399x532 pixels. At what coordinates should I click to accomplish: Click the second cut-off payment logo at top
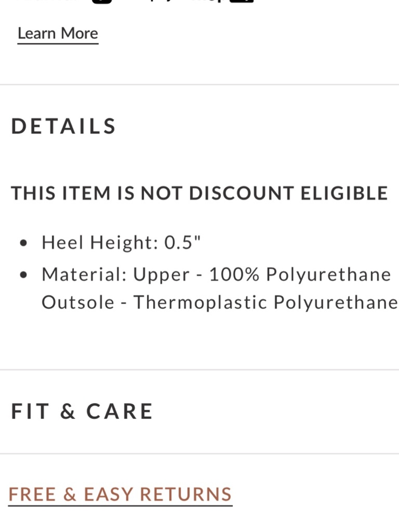242,1
